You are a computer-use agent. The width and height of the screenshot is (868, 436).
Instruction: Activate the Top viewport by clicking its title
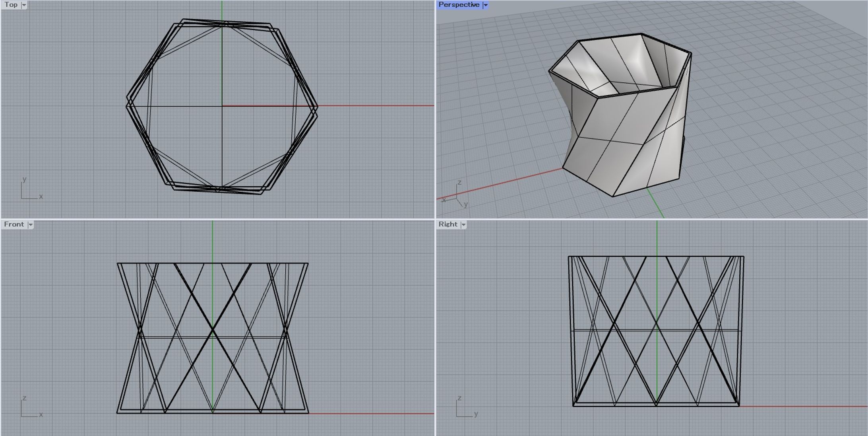pos(10,5)
